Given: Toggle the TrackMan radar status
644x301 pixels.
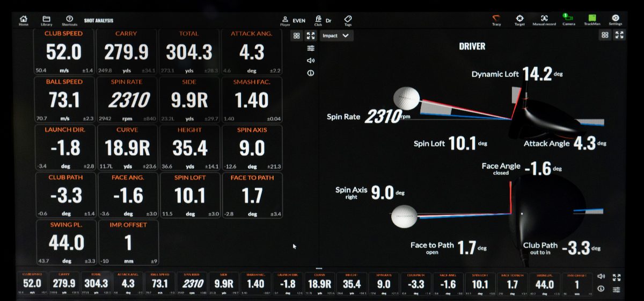Looking at the screenshot, I should (x=592, y=20).
